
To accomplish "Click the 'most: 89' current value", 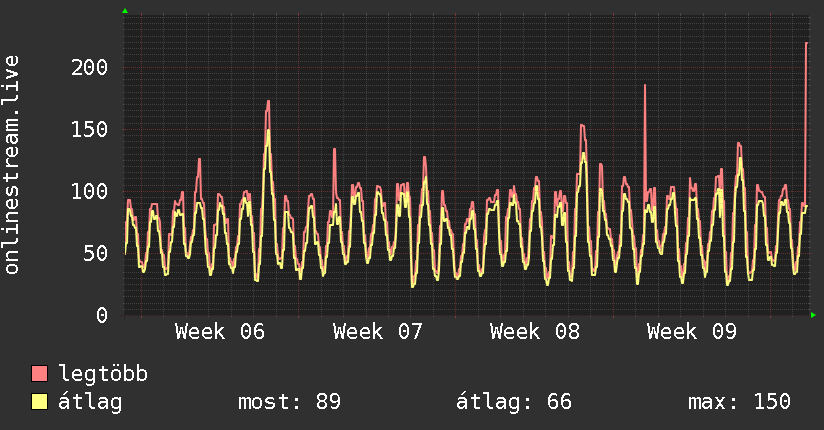I will click(x=289, y=402).
